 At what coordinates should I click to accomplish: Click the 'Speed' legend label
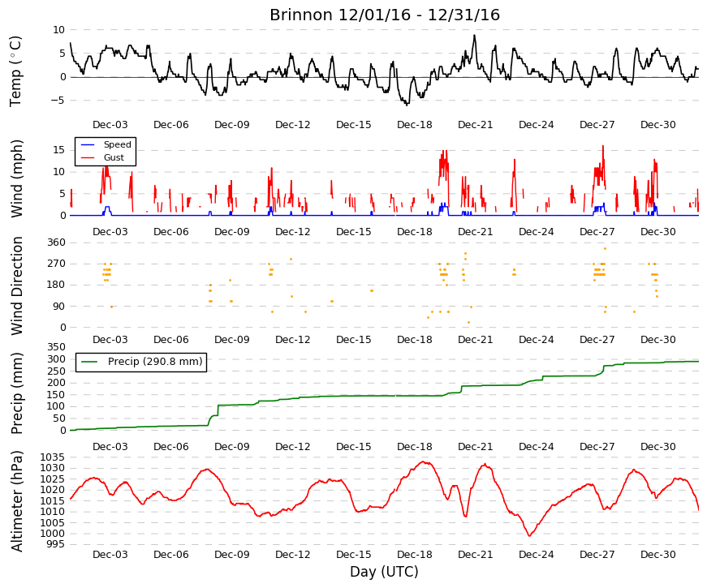click(x=117, y=144)
